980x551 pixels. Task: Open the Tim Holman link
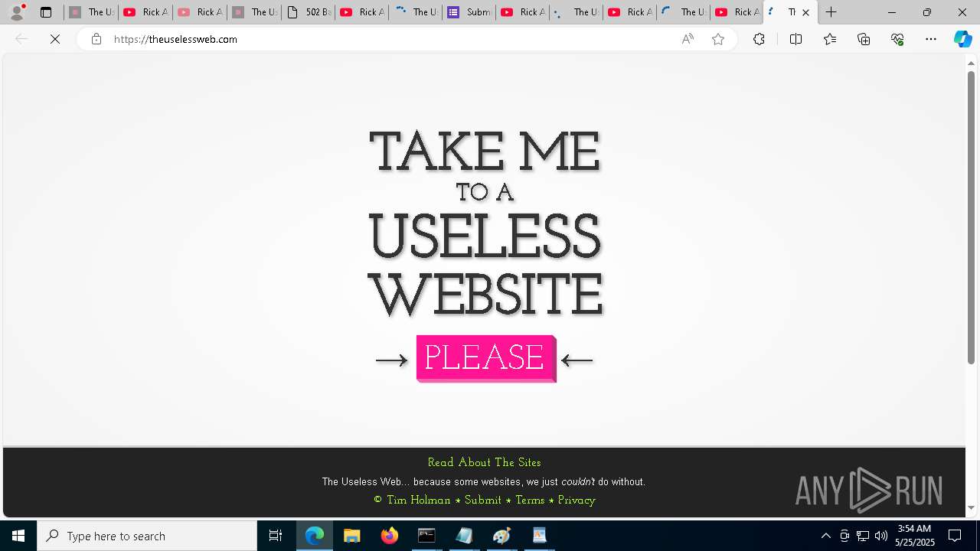[x=419, y=500]
